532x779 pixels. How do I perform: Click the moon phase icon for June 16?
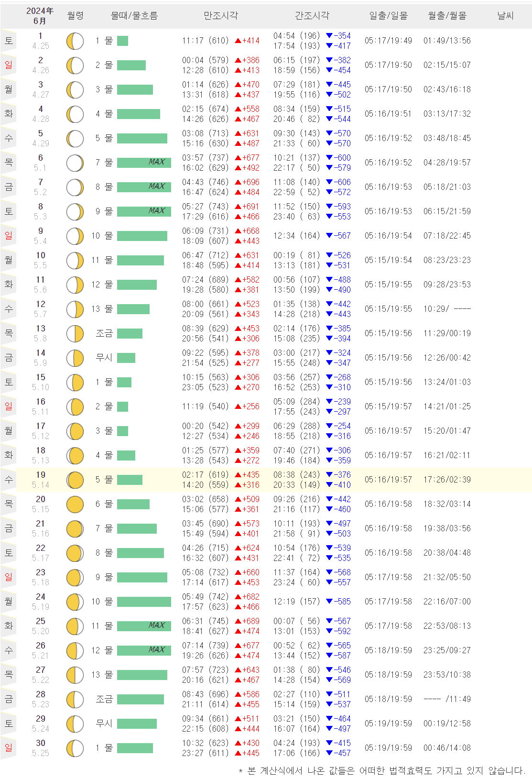(x=75, y=407)
